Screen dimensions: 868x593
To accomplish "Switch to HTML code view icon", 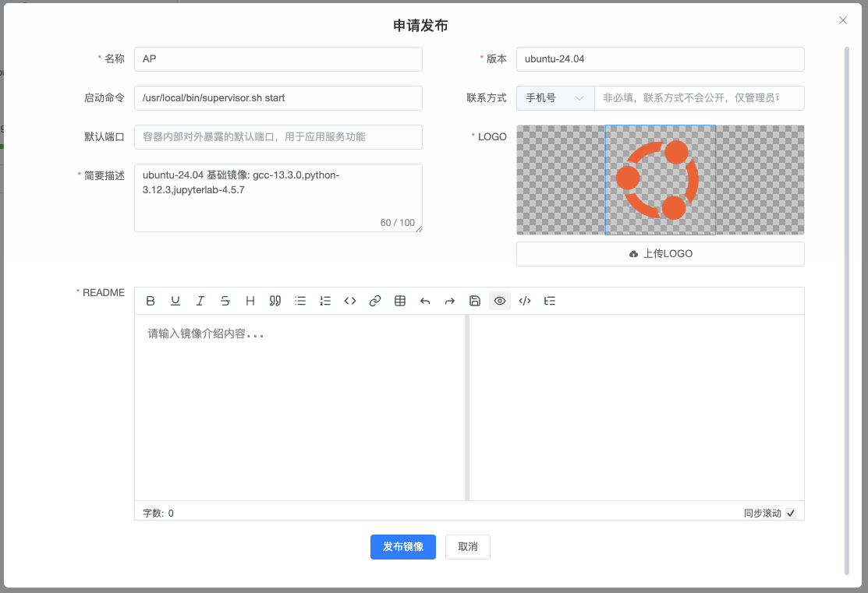I will tap(525, 301).
